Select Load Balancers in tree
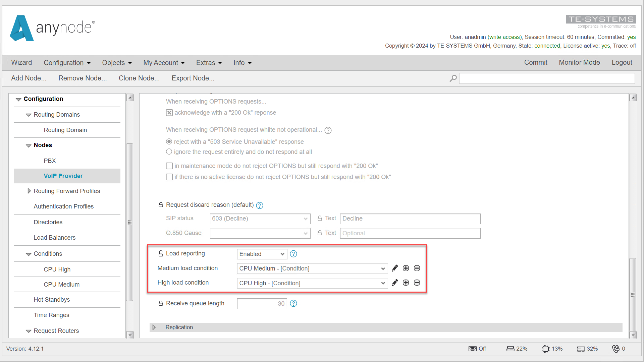The image size is (644, 362). point(54,238)
